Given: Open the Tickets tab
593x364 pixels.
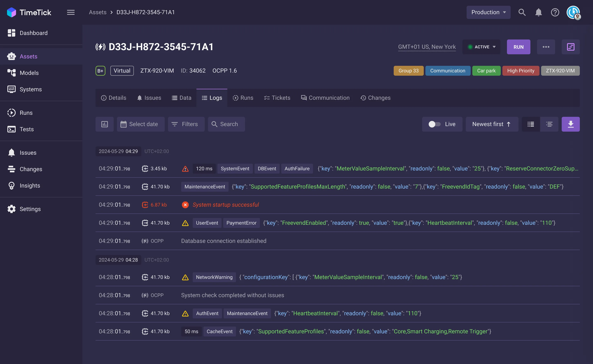Looking at the screenshot, I should coord(277,98).
